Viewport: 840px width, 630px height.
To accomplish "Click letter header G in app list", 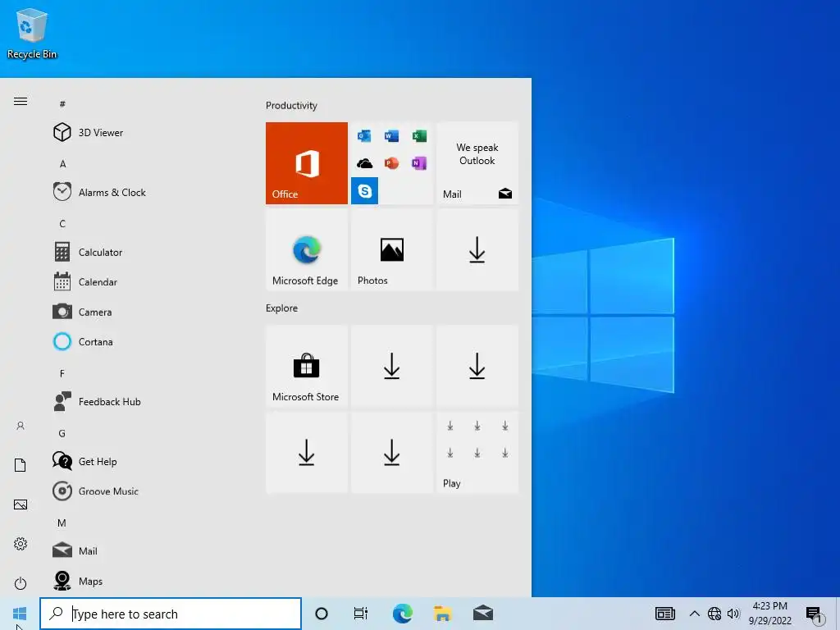I will (x=62, y=433).
